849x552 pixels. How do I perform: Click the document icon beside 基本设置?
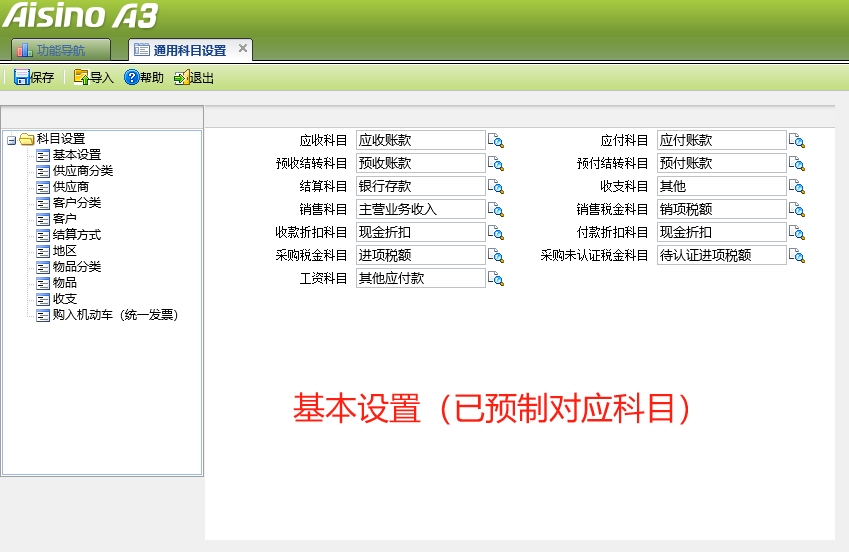coord(43,156)
